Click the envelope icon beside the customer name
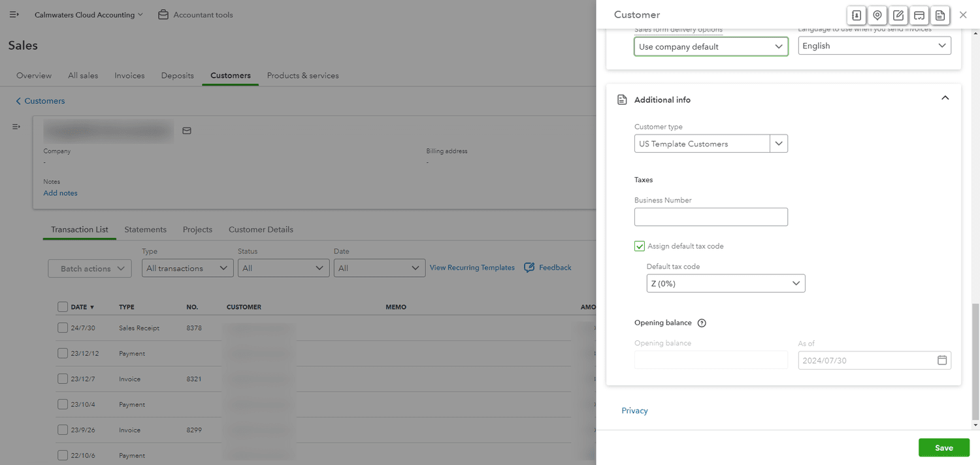This screenshot has width=980, height=465. [x=186, y=131]
